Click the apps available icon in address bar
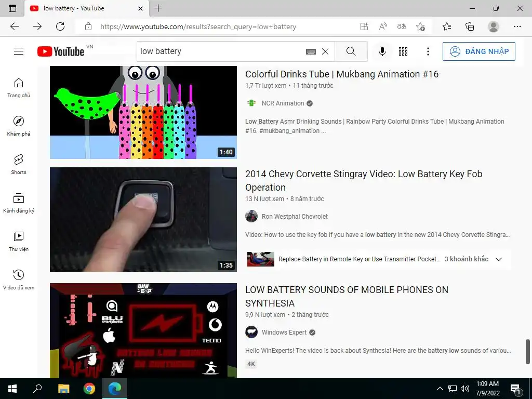Image resolution: width=532 pixels, height=399 pixels. [364, 26]
